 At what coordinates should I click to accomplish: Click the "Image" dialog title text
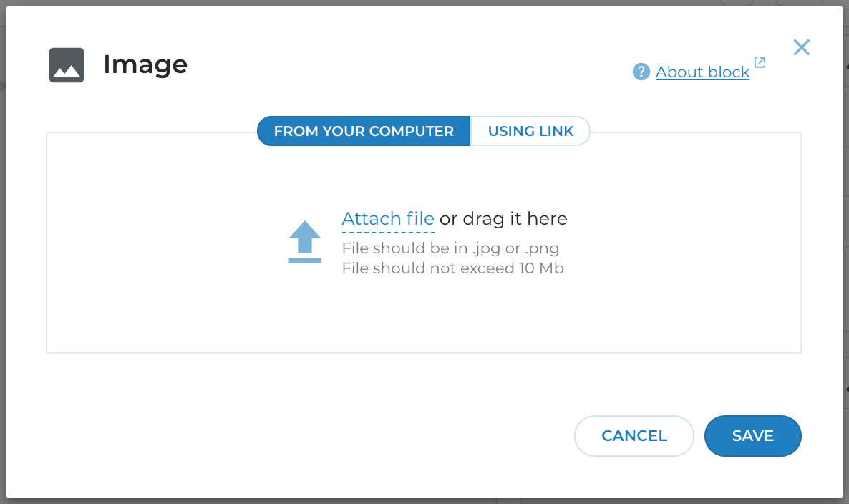point(145,64)
